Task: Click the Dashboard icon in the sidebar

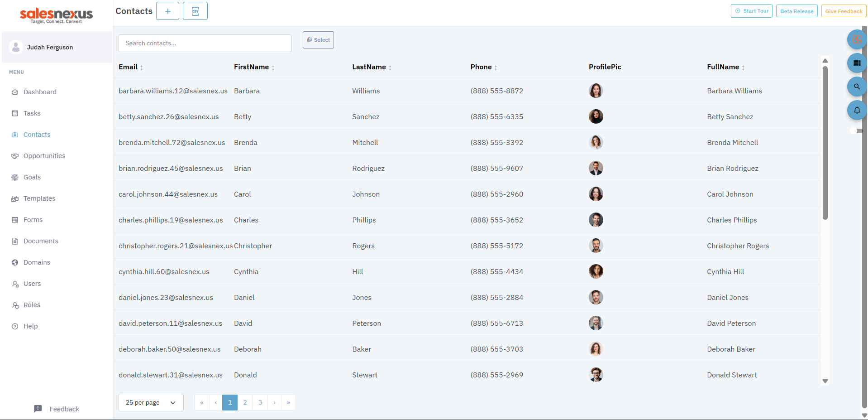Action: click(15, 92)
